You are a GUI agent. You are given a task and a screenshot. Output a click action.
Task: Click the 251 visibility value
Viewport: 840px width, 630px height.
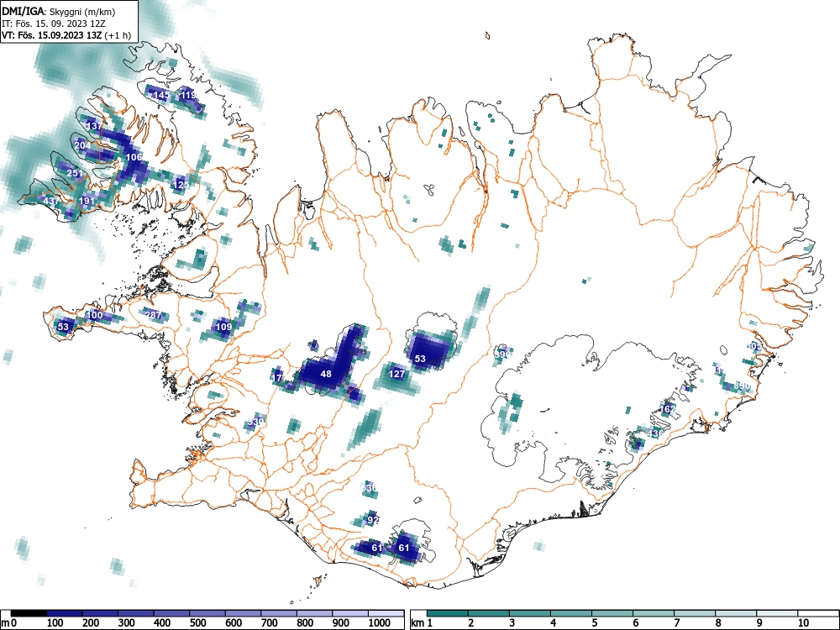[x=75, y=173]
